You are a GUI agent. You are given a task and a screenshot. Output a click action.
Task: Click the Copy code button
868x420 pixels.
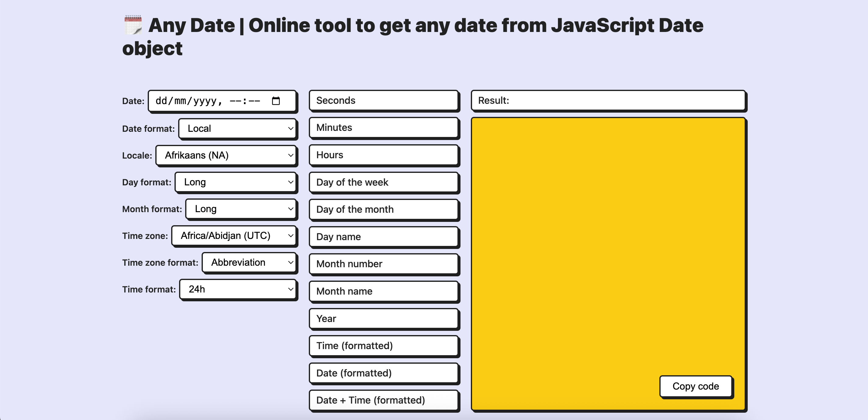coord(696,386)
